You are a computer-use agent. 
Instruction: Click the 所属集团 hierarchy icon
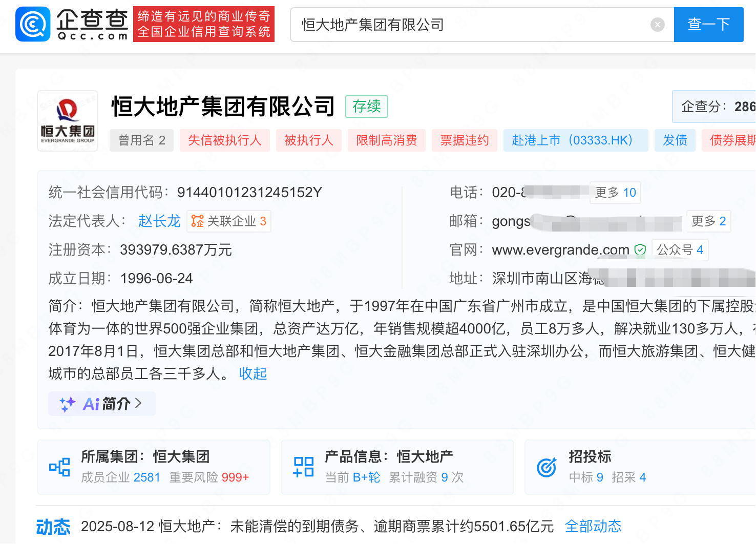coord(59,467)
